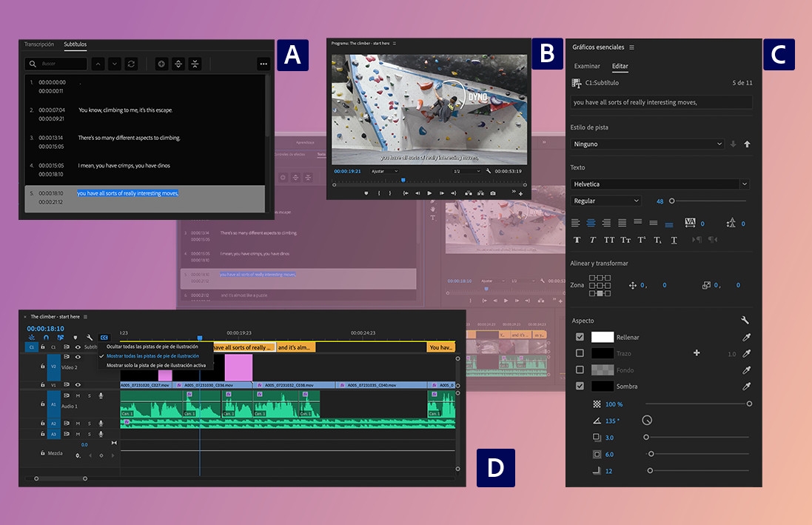Click Rellenar white color swatch
Viewport: 812px width, 525px height.
pos(603,337)
